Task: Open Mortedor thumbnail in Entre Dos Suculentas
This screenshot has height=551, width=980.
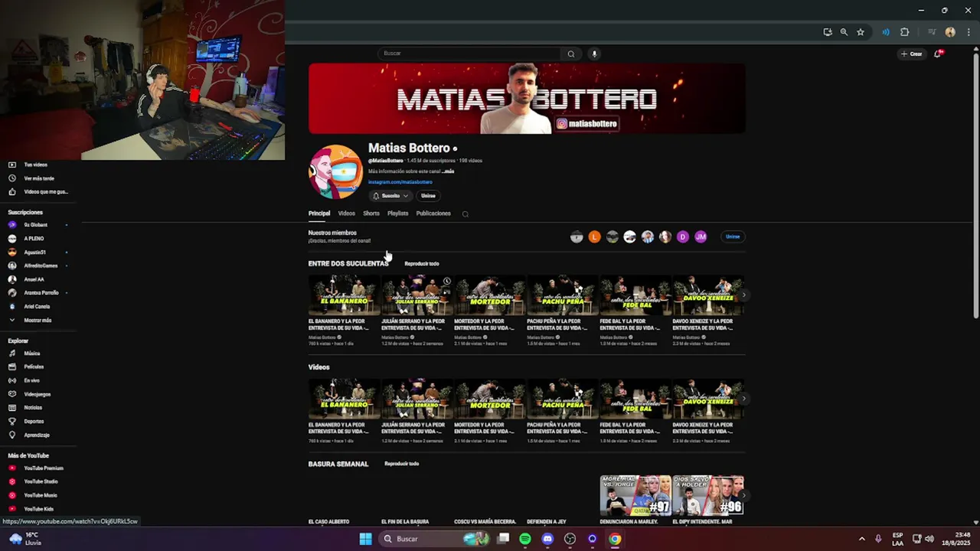Action: click(x=489, y=295)
